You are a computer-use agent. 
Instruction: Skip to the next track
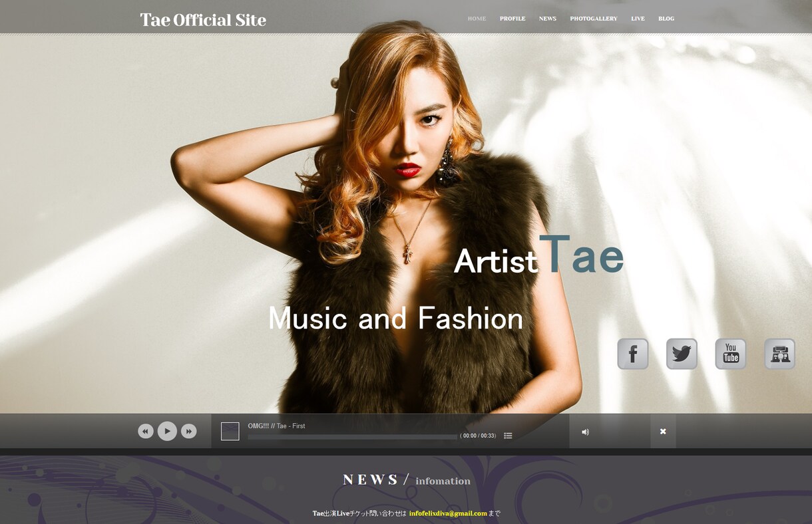(189, 431)
